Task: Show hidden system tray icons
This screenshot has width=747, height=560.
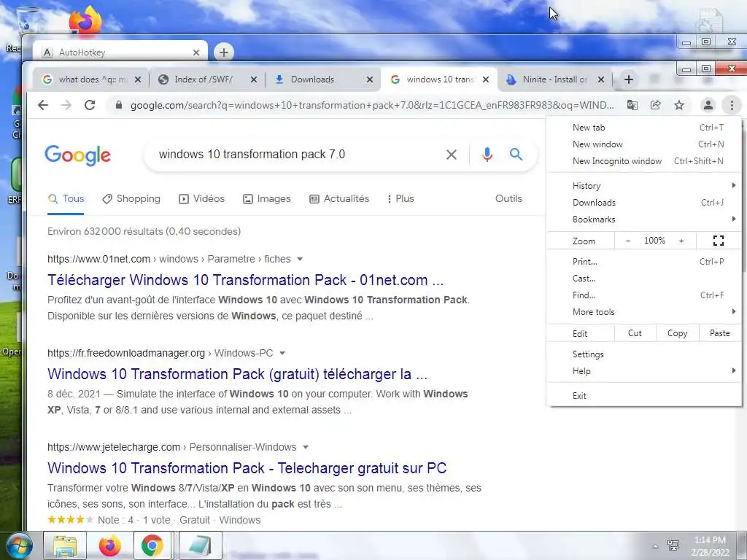Action: pyautogui.click(x=655, y=546)
